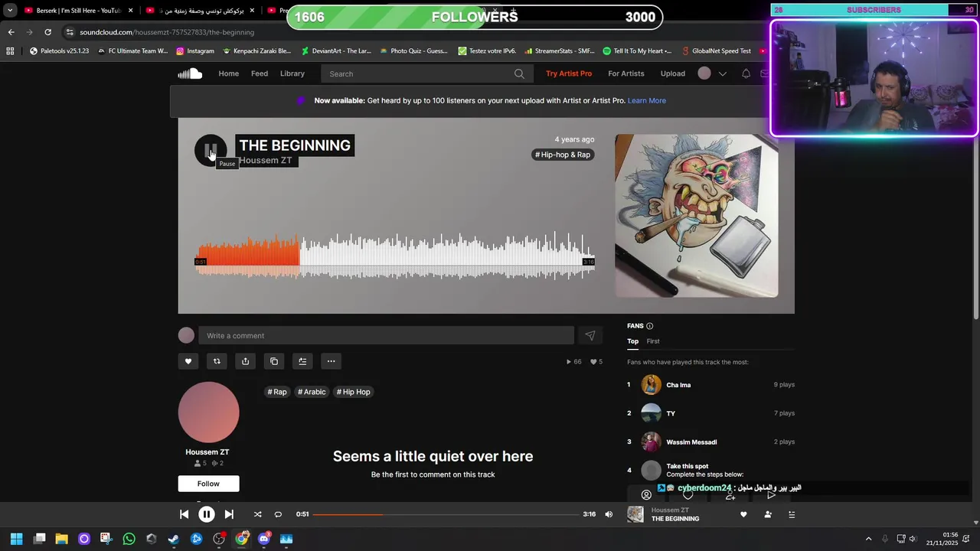Show hidden icons in system tray

click(868, 539)
